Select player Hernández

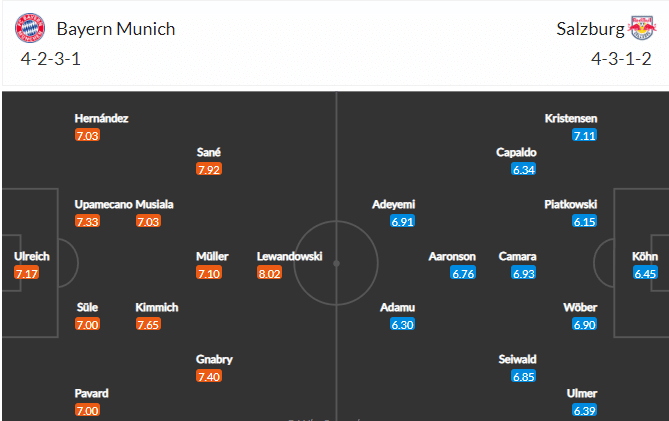coord(101,118)
